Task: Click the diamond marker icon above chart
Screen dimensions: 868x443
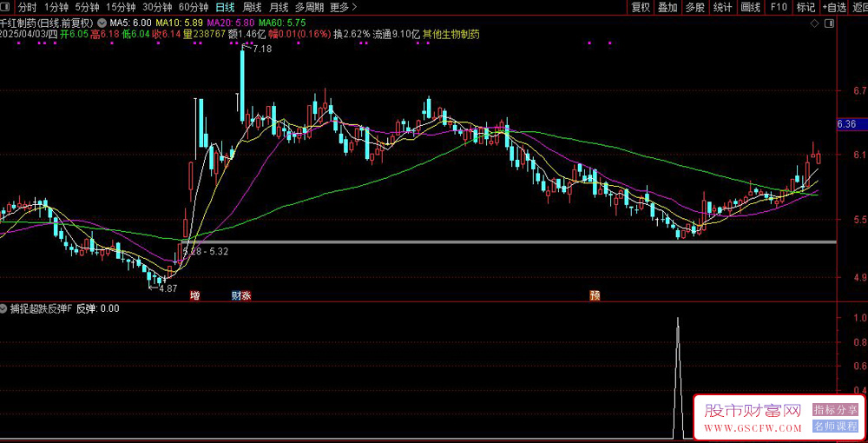Action: 814,23
